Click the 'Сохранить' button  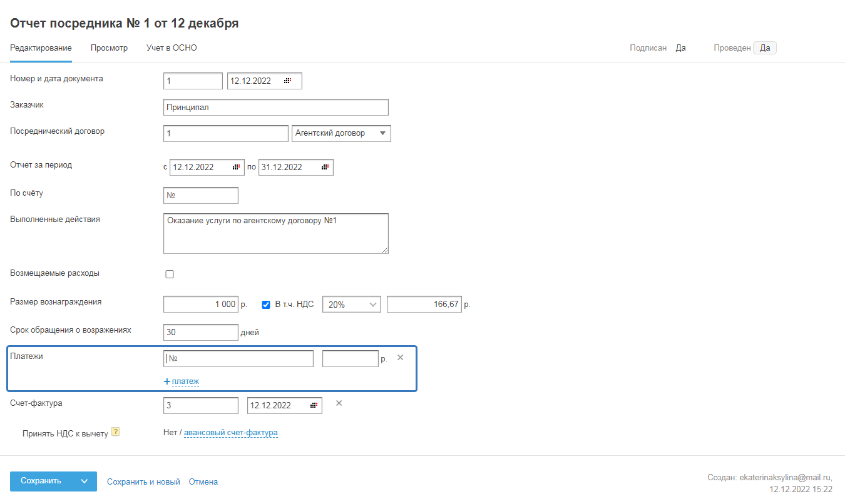[41, 481]
